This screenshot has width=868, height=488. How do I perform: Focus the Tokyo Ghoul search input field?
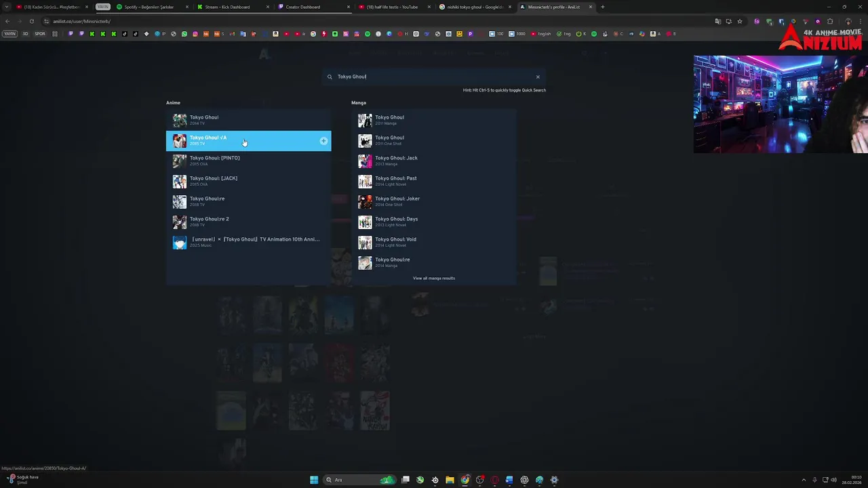(x=434, y=77)
